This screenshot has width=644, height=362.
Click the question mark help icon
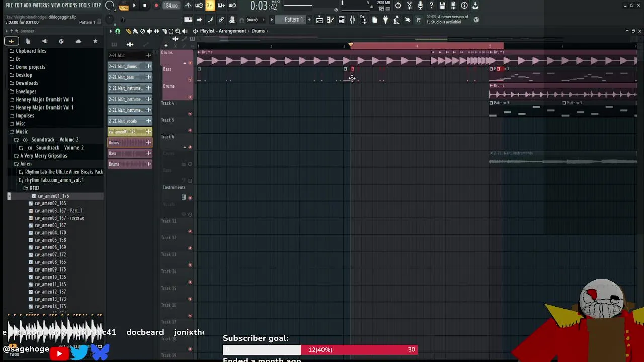tap(431, 6)
